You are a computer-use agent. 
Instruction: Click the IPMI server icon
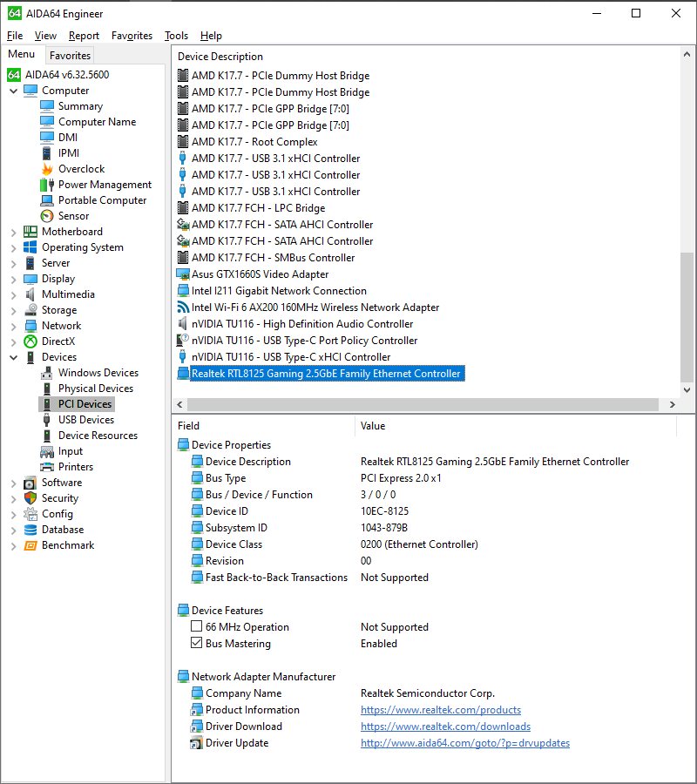[x=47, y=153]
